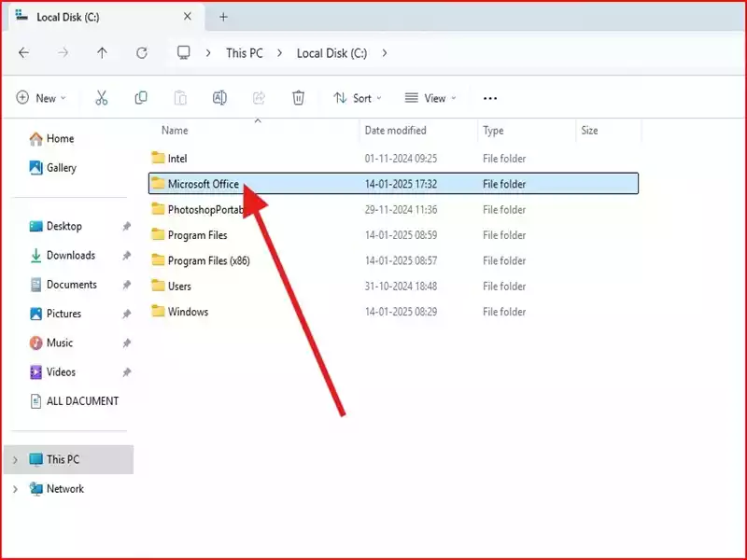Select the Local Disk (C:) tab
Screen dimensions: 747x560
pos(106,17)
